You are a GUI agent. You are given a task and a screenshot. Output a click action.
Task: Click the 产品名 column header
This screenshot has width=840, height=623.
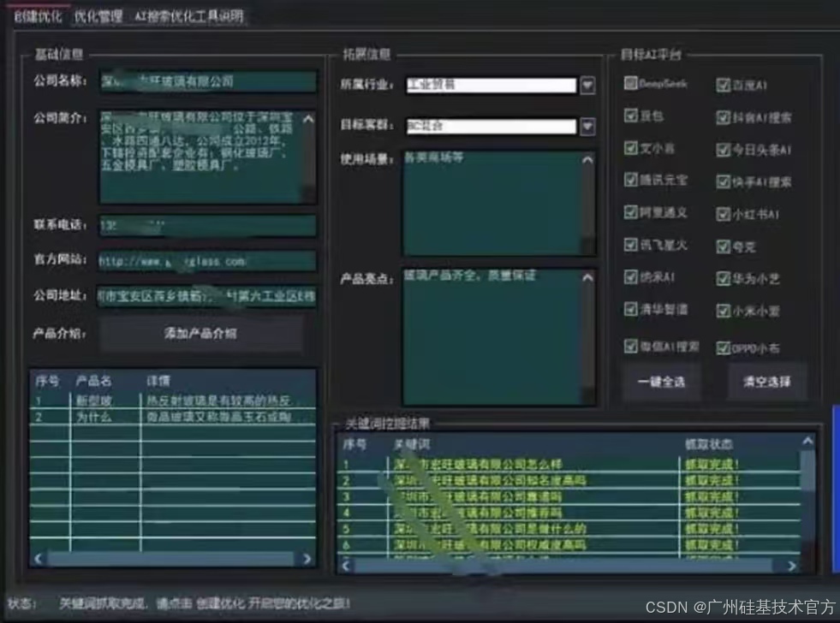pos(93,381)
